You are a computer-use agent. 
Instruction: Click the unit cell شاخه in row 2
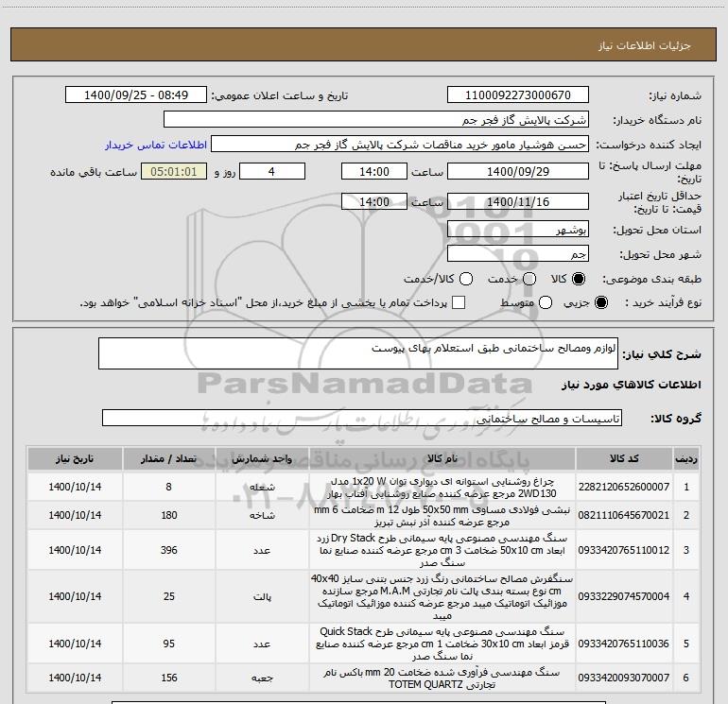pyautogui.click(x=262, y=515)
